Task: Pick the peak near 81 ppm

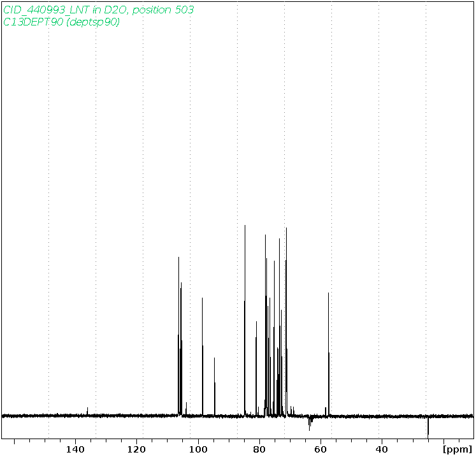Action: coord(256,368)
